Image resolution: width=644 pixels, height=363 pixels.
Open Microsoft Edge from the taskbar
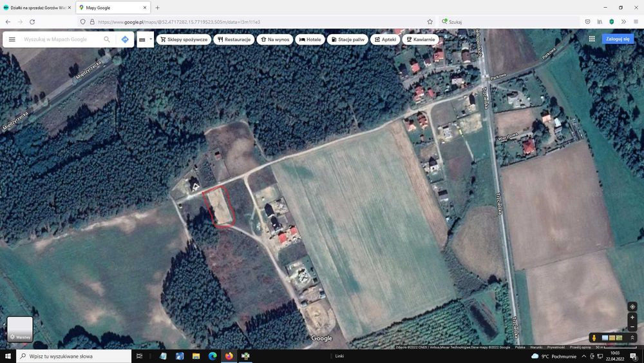point(213,356)
